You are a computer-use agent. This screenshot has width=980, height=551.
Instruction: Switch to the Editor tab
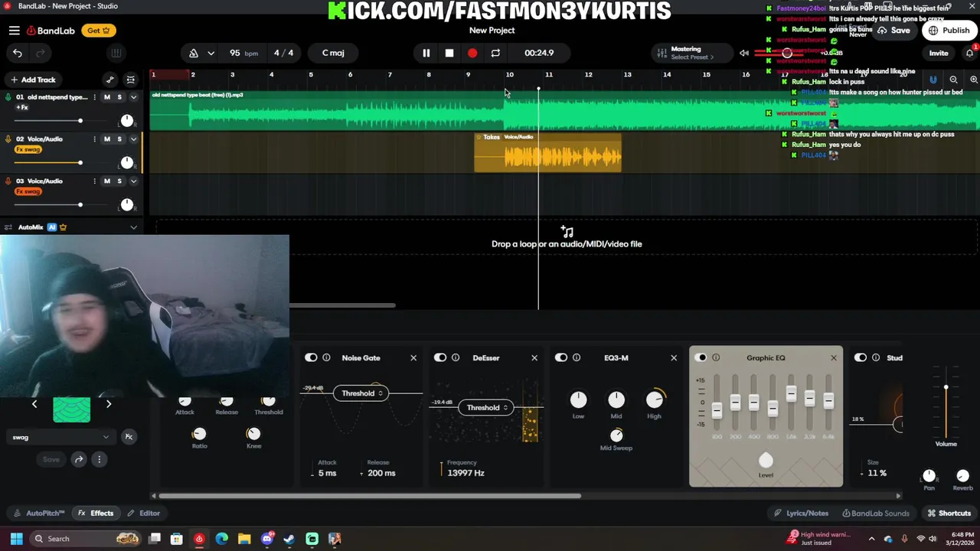pyautogui.click(x=144, y=514)
